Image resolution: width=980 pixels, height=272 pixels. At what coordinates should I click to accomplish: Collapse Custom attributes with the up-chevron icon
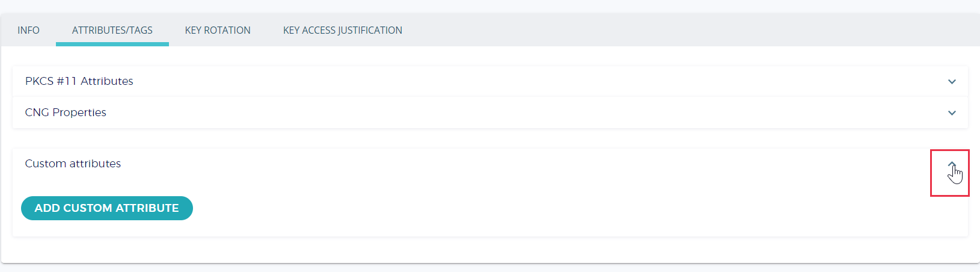[952, 164]
